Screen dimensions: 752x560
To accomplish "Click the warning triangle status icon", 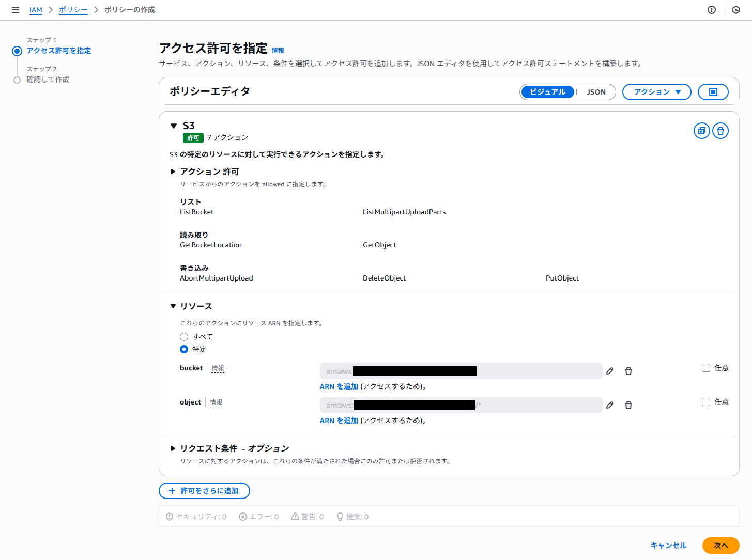I will 295,517.
